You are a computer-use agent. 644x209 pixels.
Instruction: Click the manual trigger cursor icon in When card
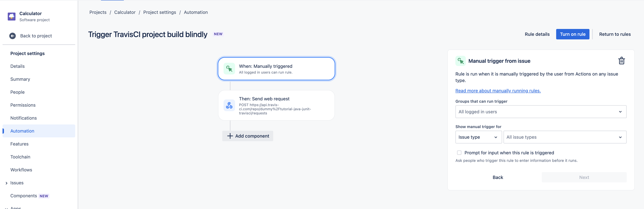coord(229,69)
